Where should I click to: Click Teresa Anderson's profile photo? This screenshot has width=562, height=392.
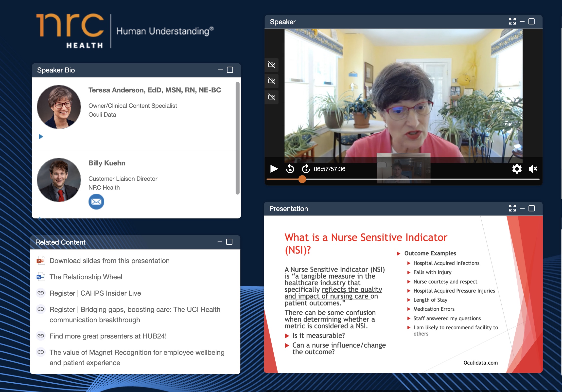[59, 107]
